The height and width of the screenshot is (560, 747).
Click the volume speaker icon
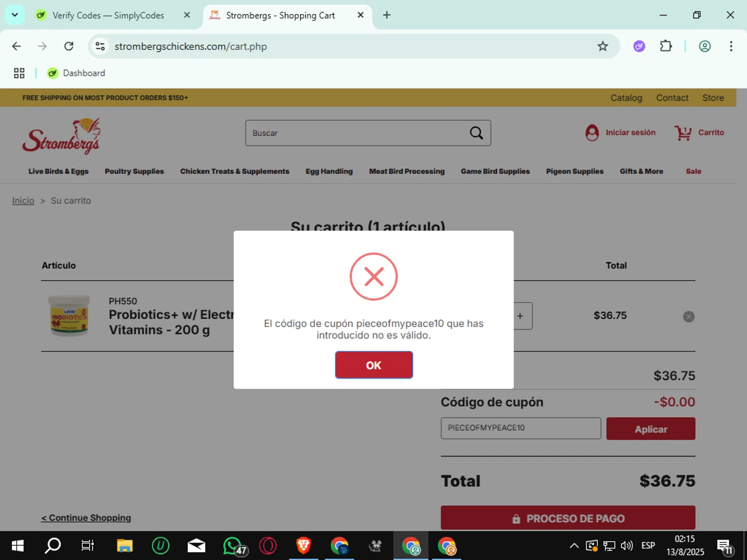(x=626, y=546)
